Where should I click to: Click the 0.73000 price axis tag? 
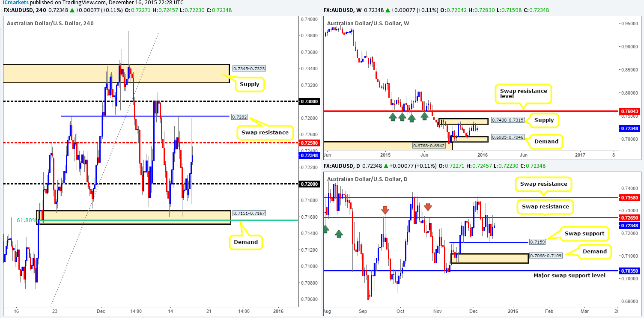pyautogui.click(x=309, y=101)
